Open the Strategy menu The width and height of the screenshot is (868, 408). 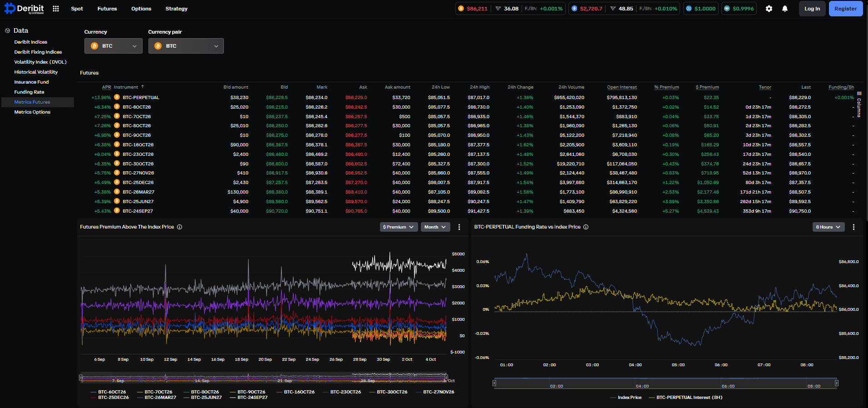(177, 9)
